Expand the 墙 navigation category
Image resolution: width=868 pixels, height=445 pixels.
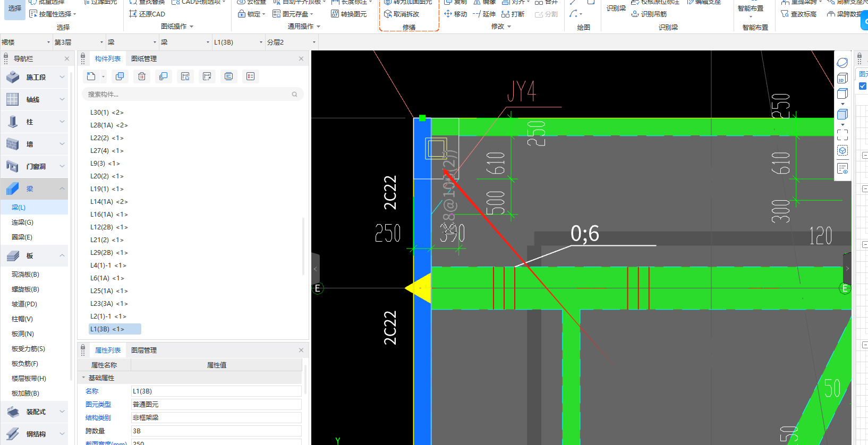click(34, 144)
